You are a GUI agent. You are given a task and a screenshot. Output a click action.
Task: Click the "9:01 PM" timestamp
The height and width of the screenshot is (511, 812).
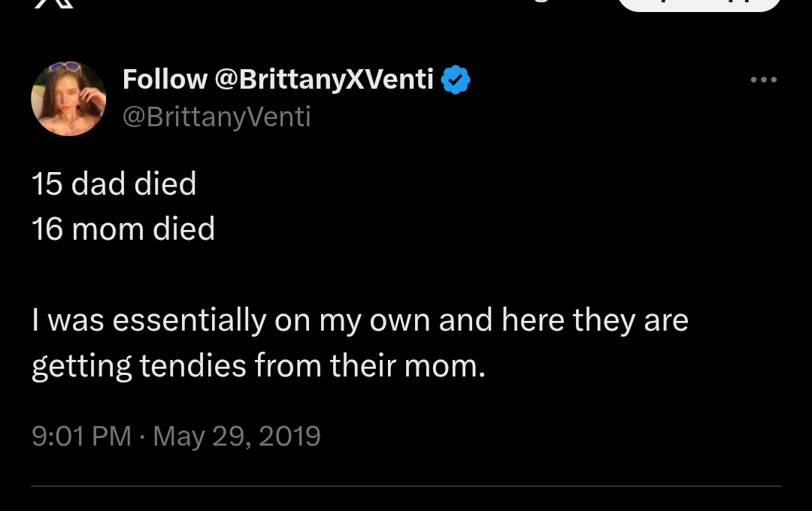coord(81,436)
